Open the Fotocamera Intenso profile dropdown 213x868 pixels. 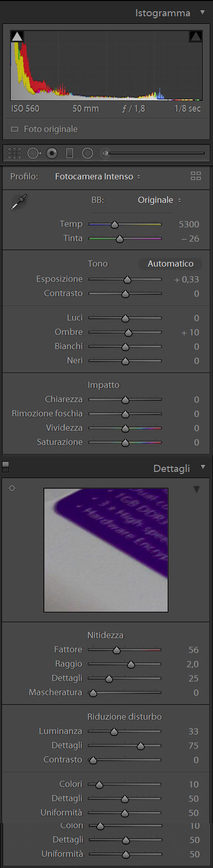(98, 176)
